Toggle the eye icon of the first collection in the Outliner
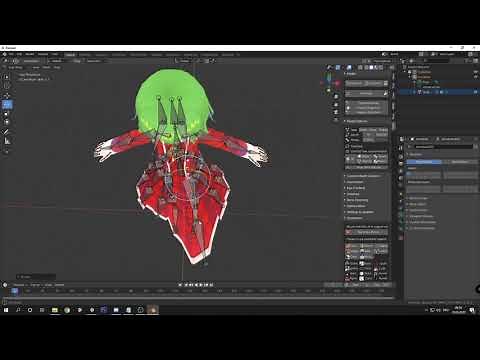The image size is (480, 360). (x=476, y=72)
